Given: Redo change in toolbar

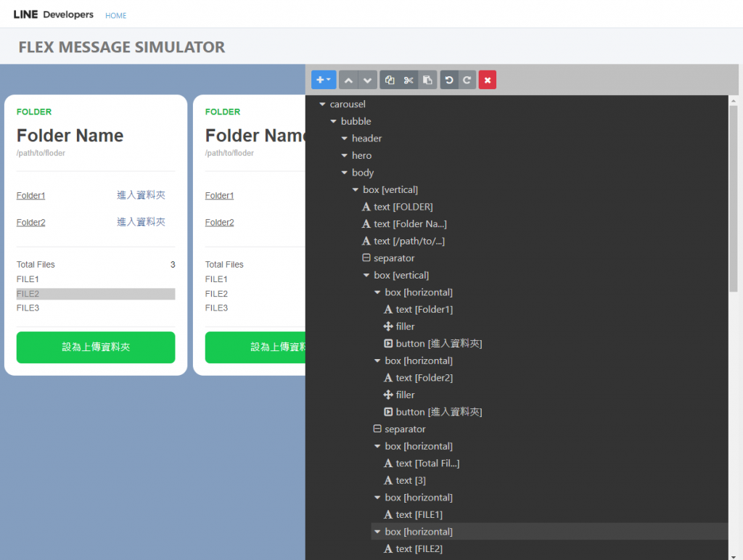Looking at the screenshot, I should tap(467, 80).
